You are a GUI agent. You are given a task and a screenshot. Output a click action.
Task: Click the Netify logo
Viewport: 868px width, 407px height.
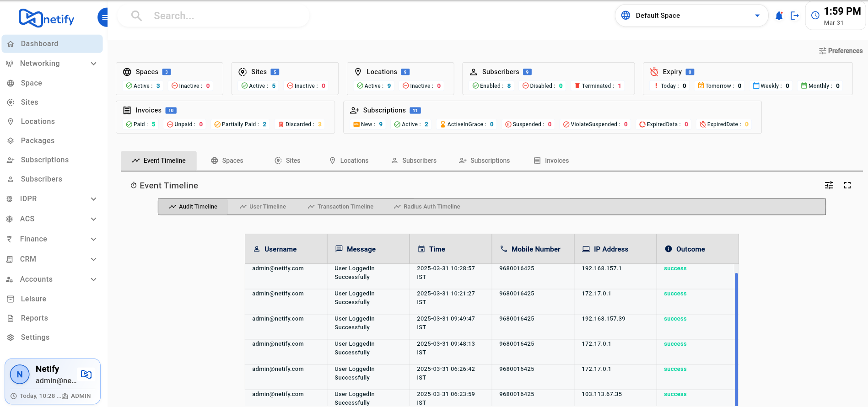(46, 18)
